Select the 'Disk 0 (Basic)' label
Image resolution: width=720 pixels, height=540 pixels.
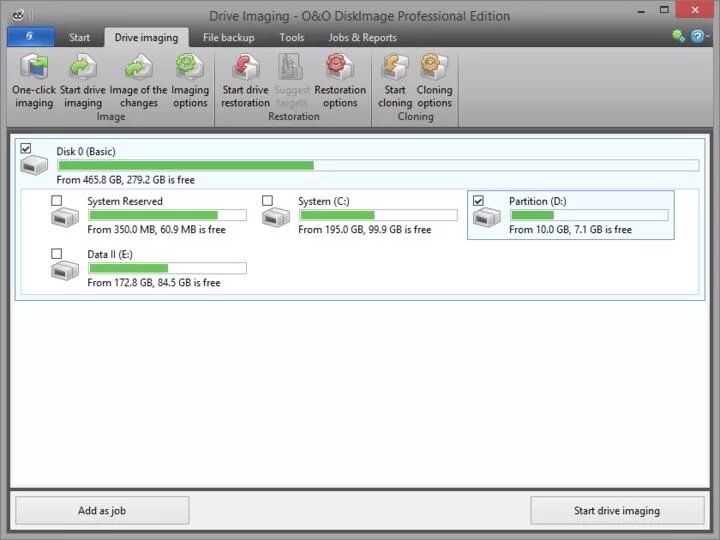tap(86, 152)
